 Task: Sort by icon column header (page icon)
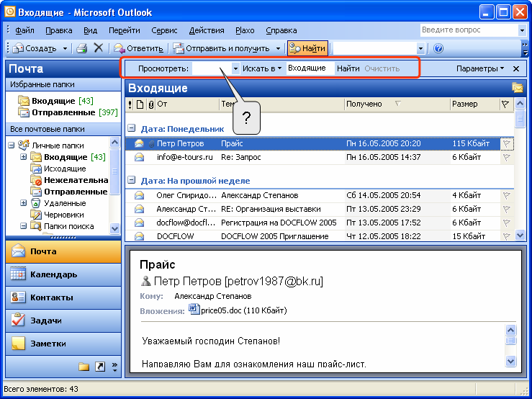point(140,104)
